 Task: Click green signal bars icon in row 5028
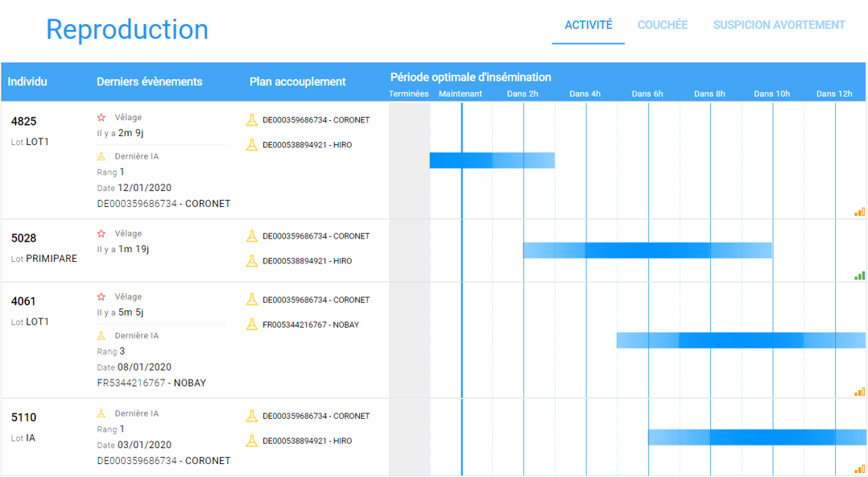click(859, 276)
